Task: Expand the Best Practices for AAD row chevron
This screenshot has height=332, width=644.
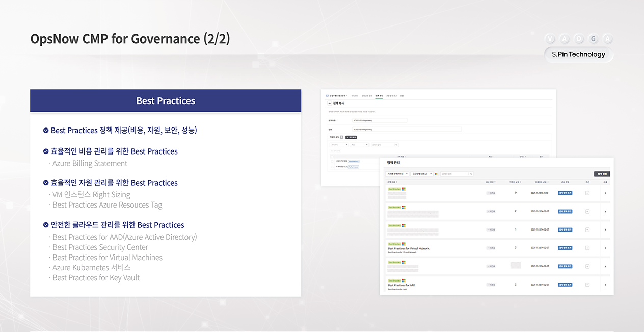Action: click(x=605, y=285)
